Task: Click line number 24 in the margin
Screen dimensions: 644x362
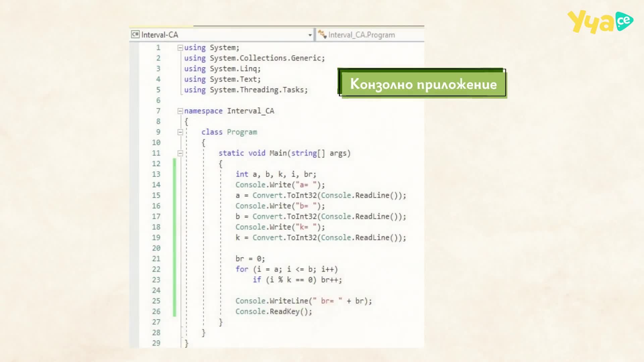Action: point(156,291)
